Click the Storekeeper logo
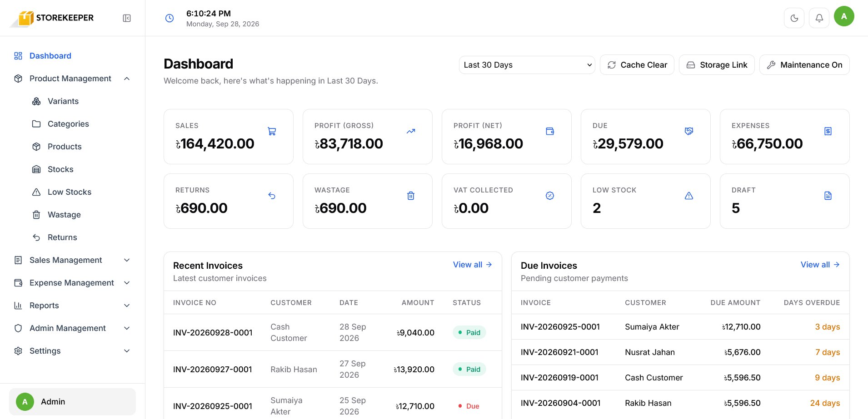This screenshot has height=419, width=868. point(52,18)
